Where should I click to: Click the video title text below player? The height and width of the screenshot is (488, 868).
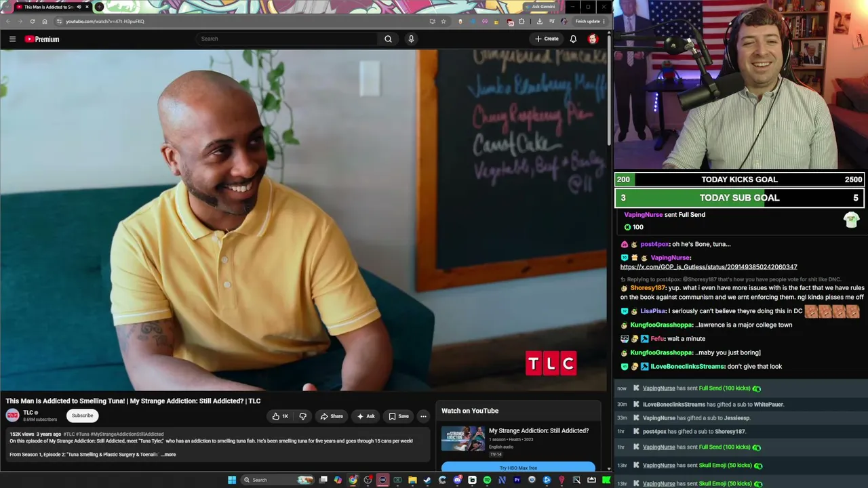[133, 401]
